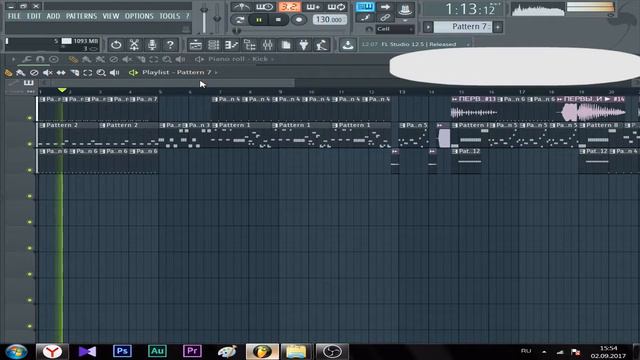The height and width of the screenshot is (360, 640).
Task: Open the ADD menu
Action: [x=53, y=16]
